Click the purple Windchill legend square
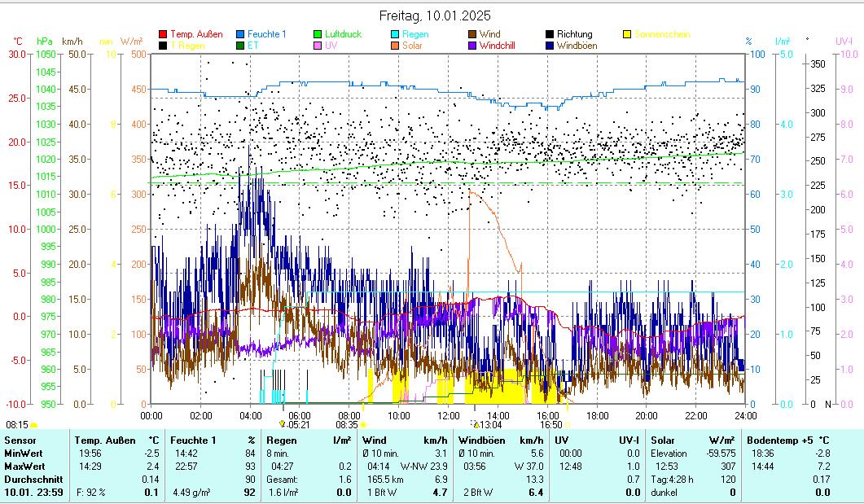 pyautogui.click(x=472, y=46)
